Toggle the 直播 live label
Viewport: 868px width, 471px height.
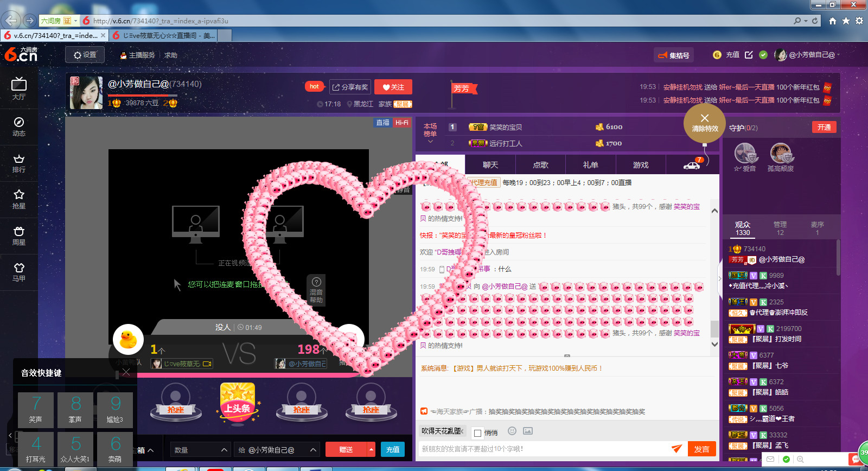(x=383, y=123)
